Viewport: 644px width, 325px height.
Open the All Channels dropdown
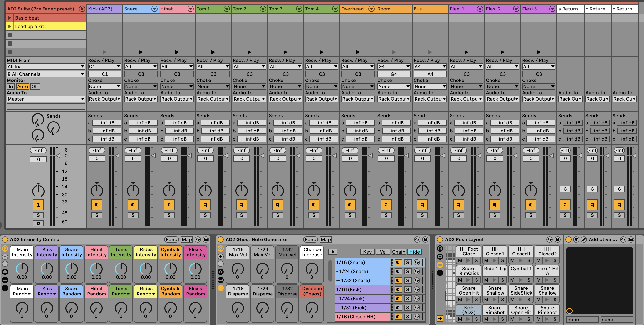[x=46, y=74]
